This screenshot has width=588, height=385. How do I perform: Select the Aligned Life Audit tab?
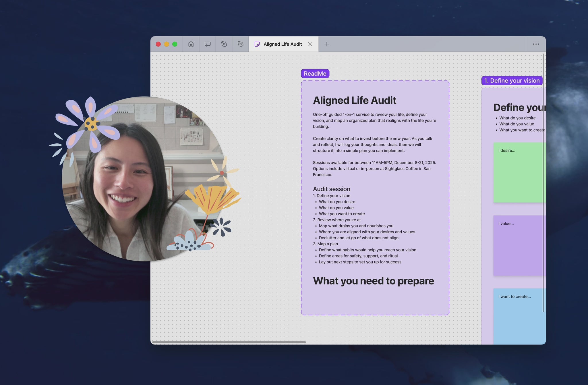283,44
